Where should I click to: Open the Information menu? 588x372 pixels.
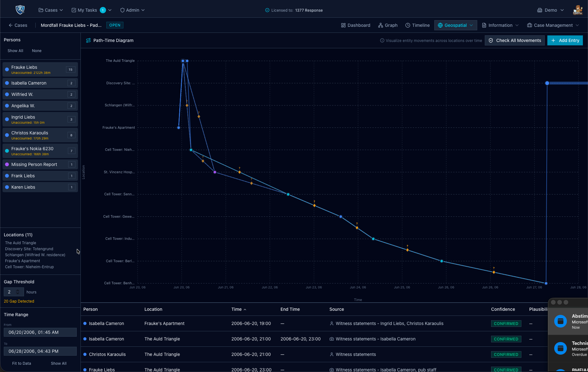click(x=500, y=25)
